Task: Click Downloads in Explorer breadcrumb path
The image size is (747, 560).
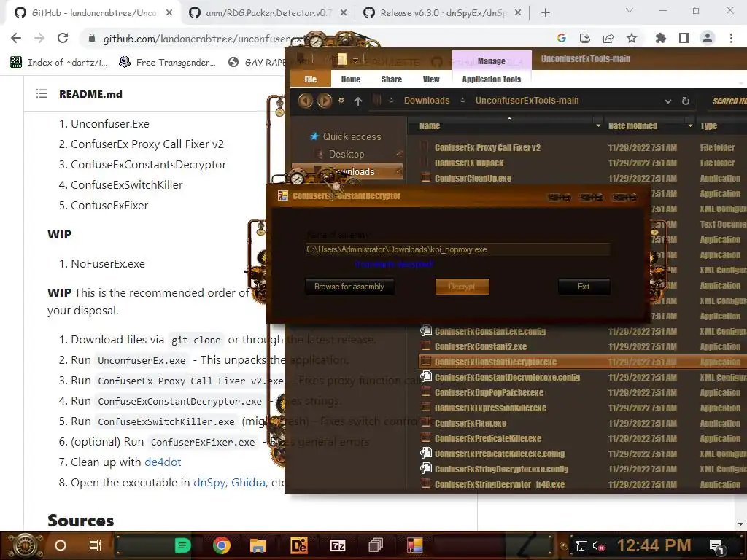Action: [427, 101]
